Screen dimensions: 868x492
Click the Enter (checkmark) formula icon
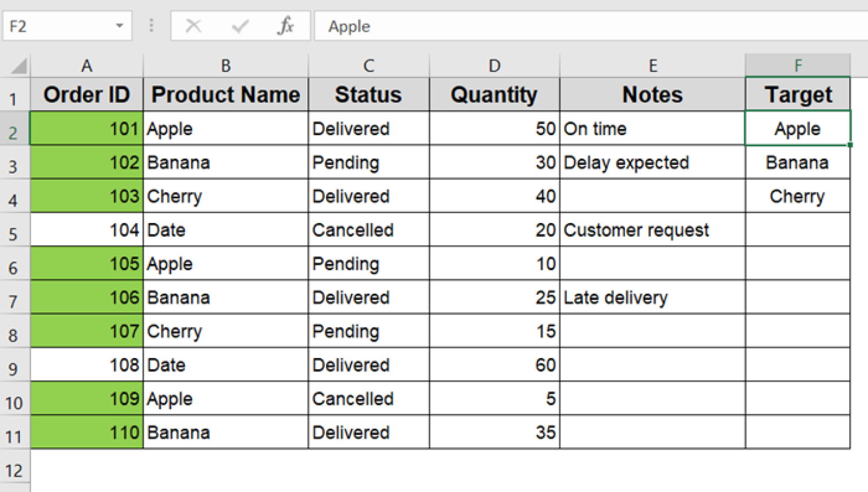click(240, 25)
